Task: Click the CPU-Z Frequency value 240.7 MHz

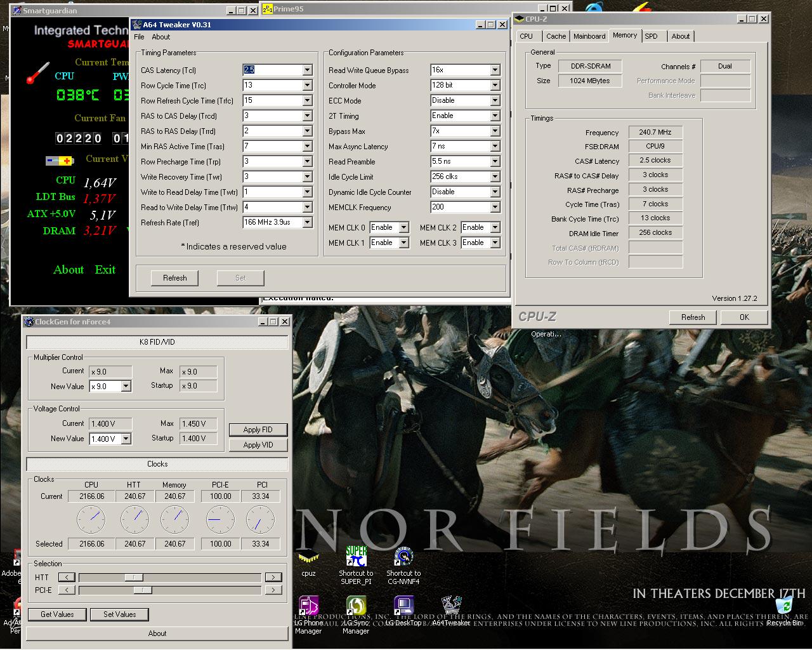Action: click(656, 132)
